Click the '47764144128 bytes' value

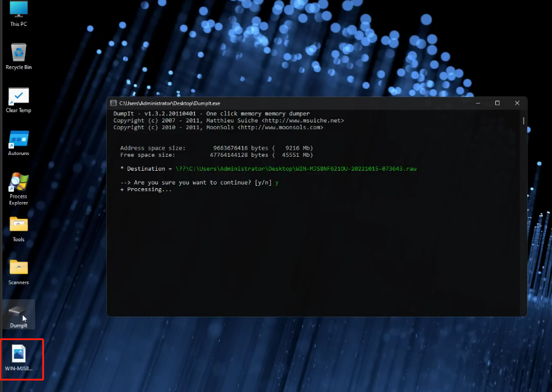(x=239, y=155)
